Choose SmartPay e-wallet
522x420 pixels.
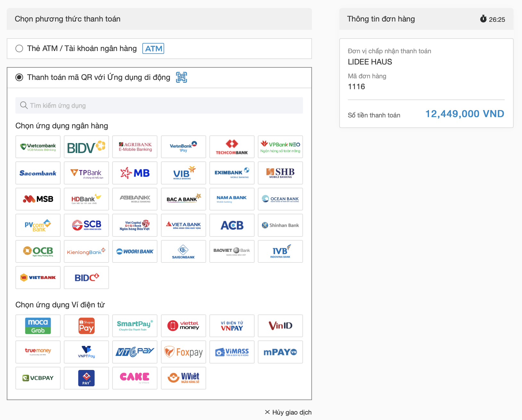point(135,326)
